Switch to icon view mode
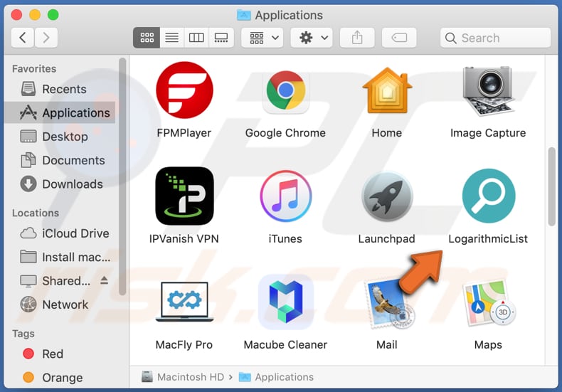 pyautogui.click(x=147, y=38)
